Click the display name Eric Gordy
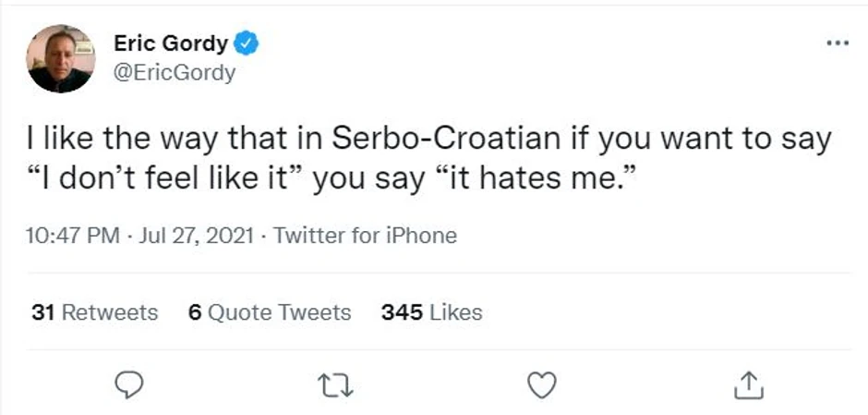The image size is (868, 415). pyautogui.click(x=171, y=43)
